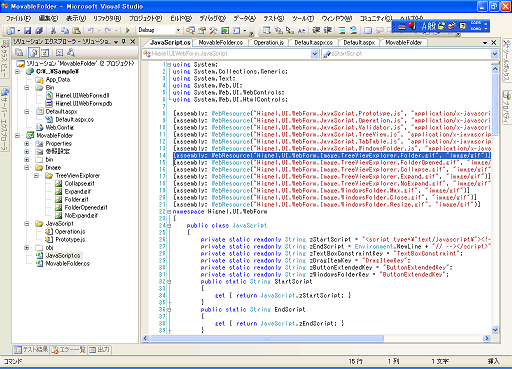The image size is (512, 369).
Task: Open the テスト結果 (Test Results) bottom tab
Action: (x=31, y=349)
